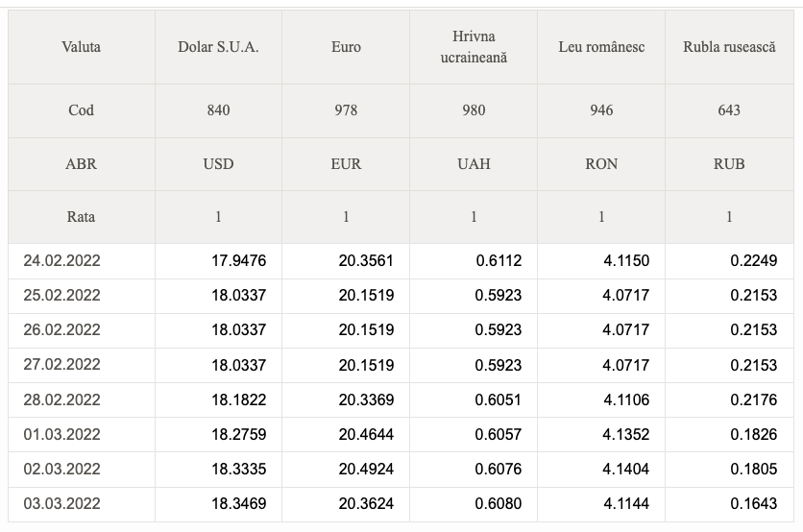Click the EUR abbreviation cell
Screen dimensions: 803x532
tap(346, 163)
